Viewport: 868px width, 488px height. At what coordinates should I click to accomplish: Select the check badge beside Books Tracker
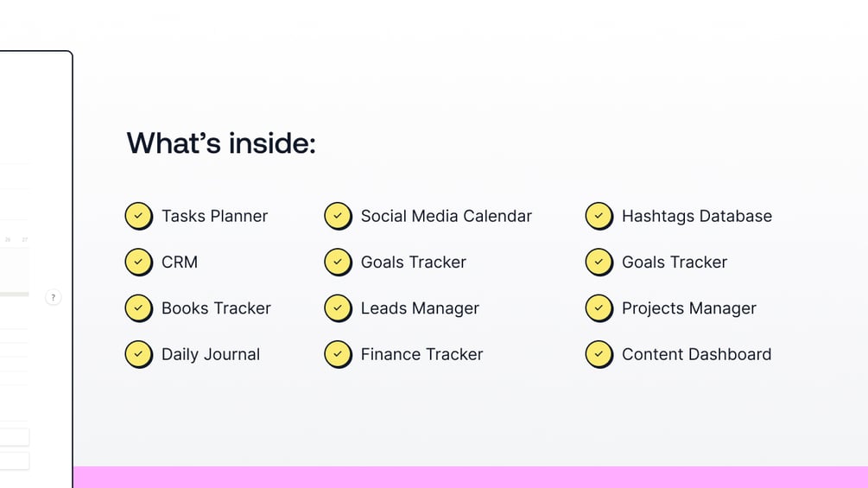139,308
